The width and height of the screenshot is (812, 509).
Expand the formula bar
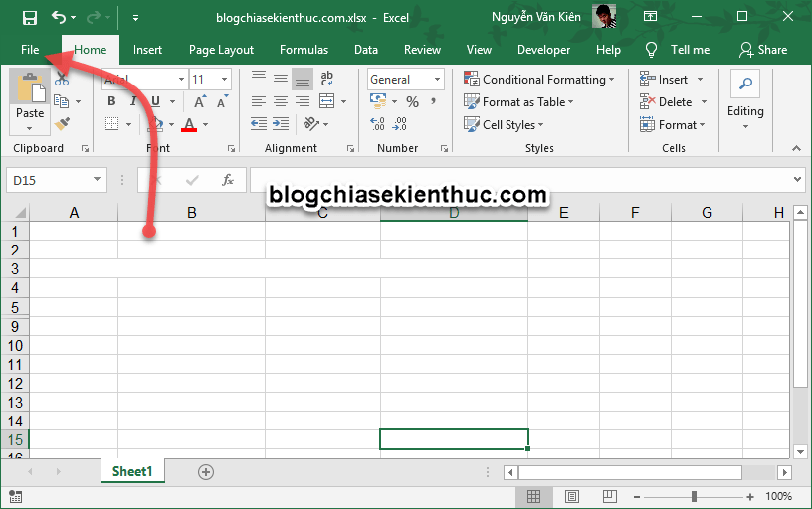tap(797, 180)
